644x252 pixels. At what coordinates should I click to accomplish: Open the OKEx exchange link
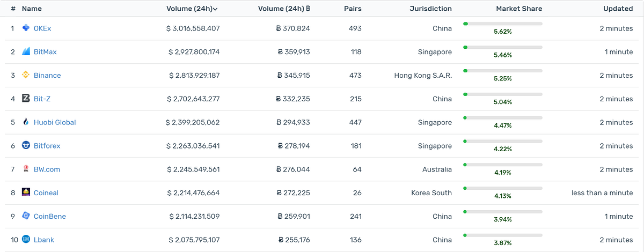(x=42, y=28)
